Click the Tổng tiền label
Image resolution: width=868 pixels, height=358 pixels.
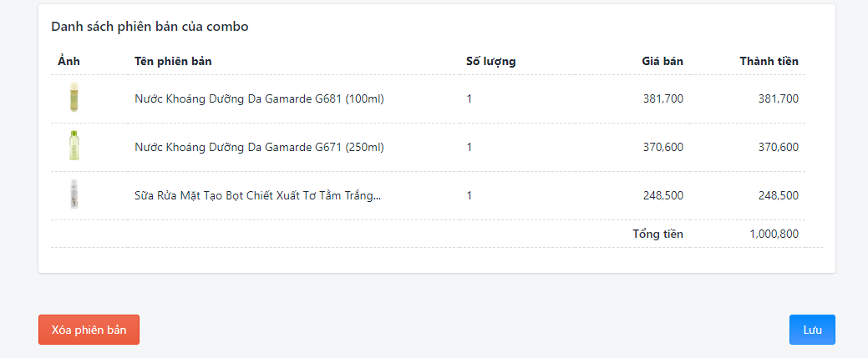[x=657, y=234]
